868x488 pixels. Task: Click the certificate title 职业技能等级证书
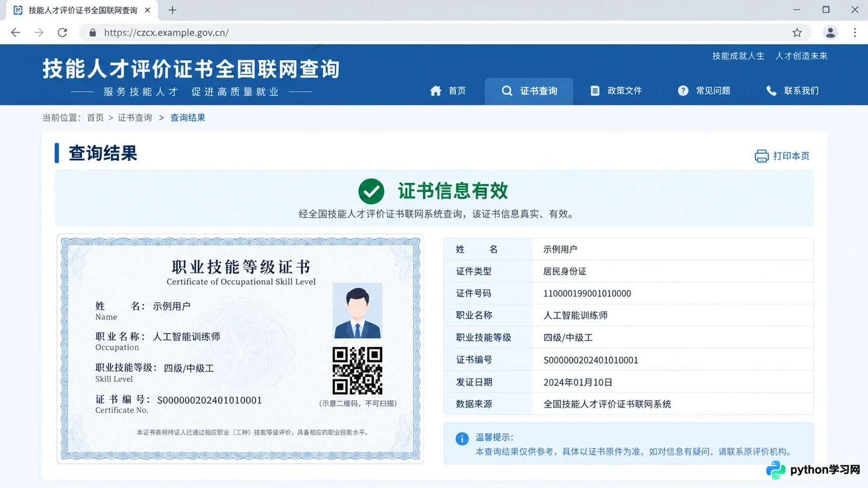(x=241, y=267)
